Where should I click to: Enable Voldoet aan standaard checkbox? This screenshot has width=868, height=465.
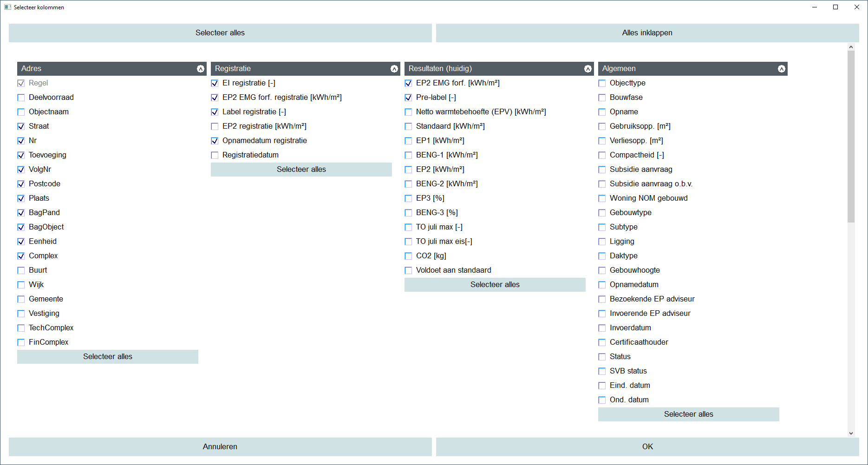408,270
